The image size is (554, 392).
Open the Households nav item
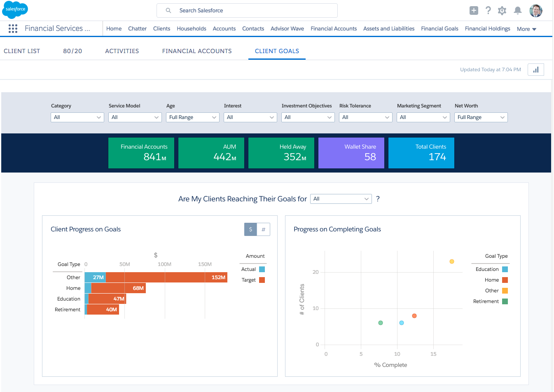point(191,28)
